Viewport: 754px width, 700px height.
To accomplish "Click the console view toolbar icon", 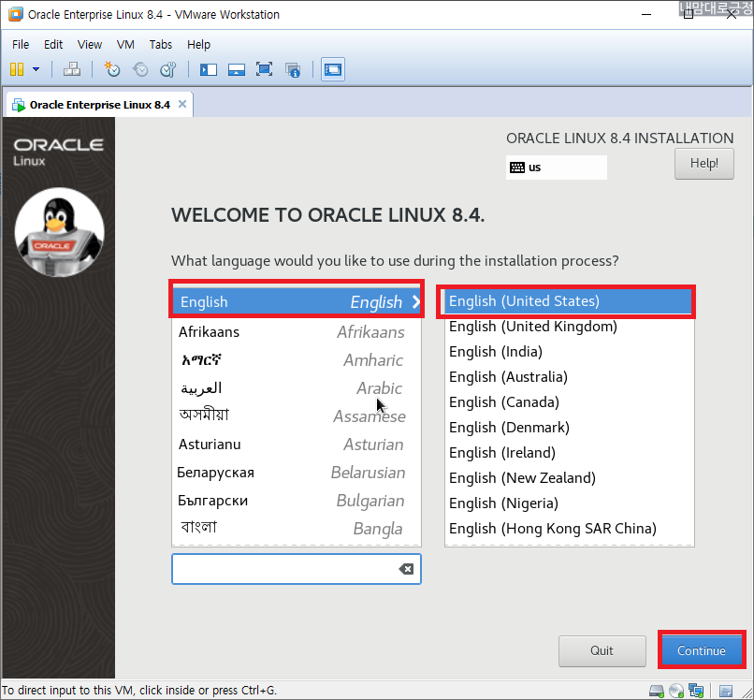I will coord(333,69).
